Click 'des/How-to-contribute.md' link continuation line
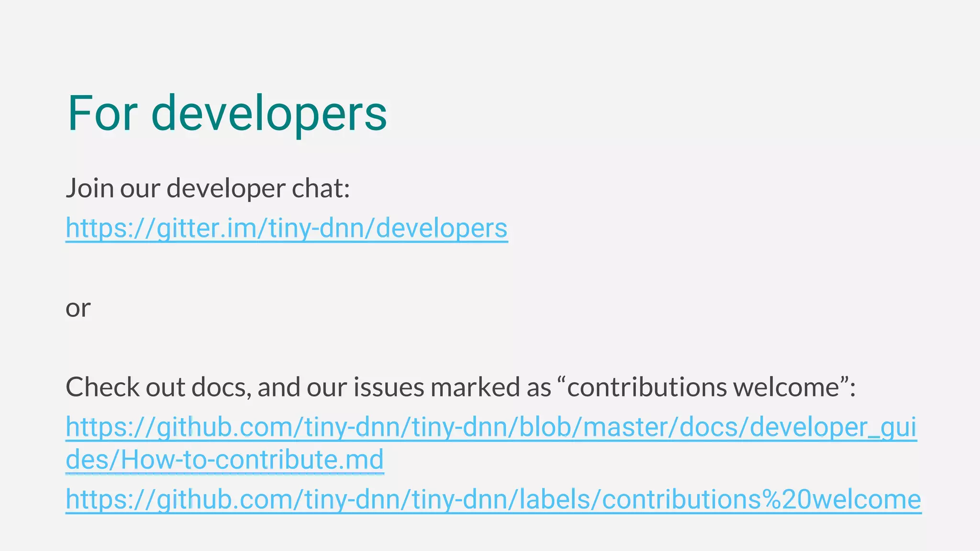Image resolution: width=980 pixels, height=551 pixels. 225,460
